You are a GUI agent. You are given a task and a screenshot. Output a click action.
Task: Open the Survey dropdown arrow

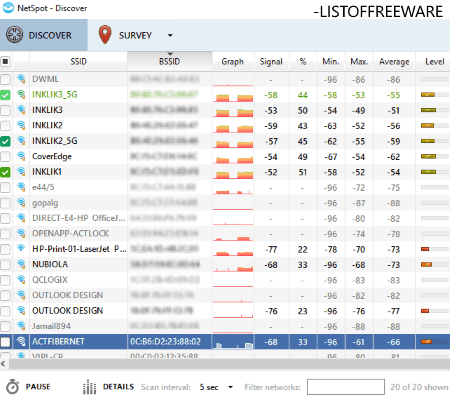(170, 35)
